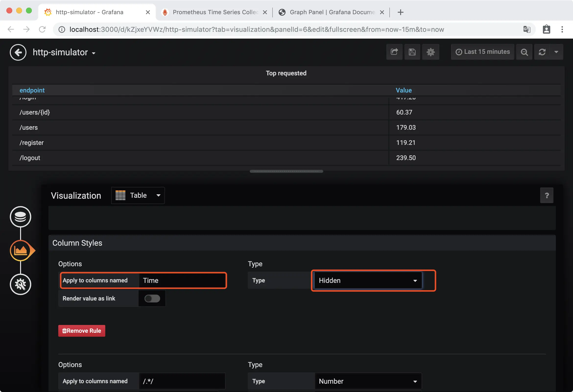
Task: Open the browser profile icon
Action: pos(546,29)
